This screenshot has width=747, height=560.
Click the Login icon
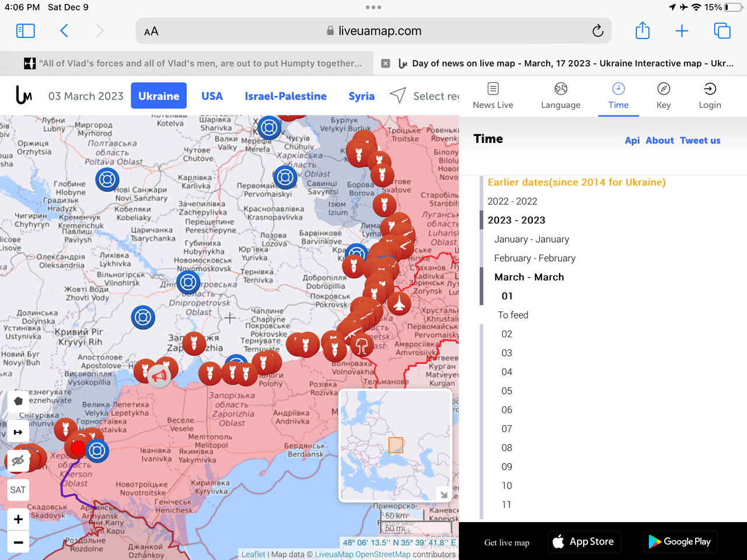point(710,96)
